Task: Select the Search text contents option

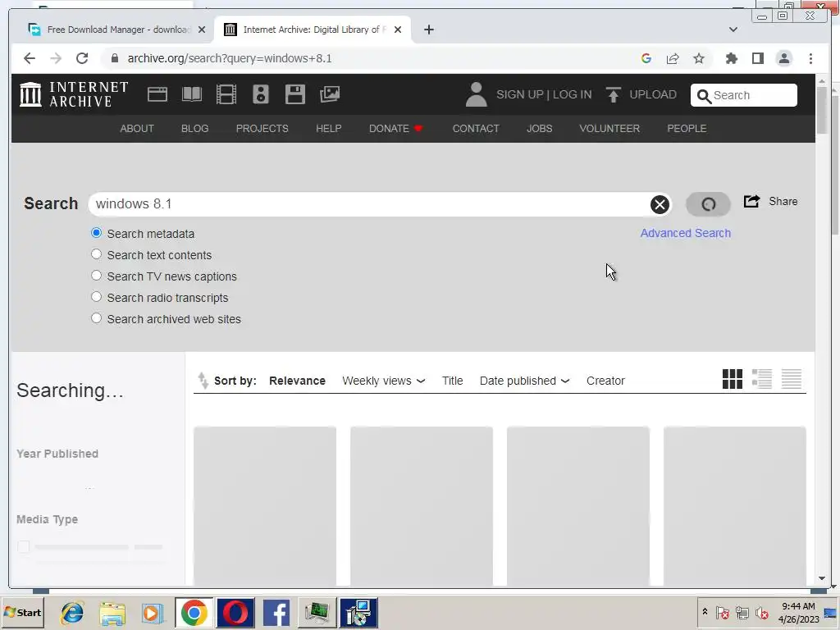Action: (x=97, y=254)
